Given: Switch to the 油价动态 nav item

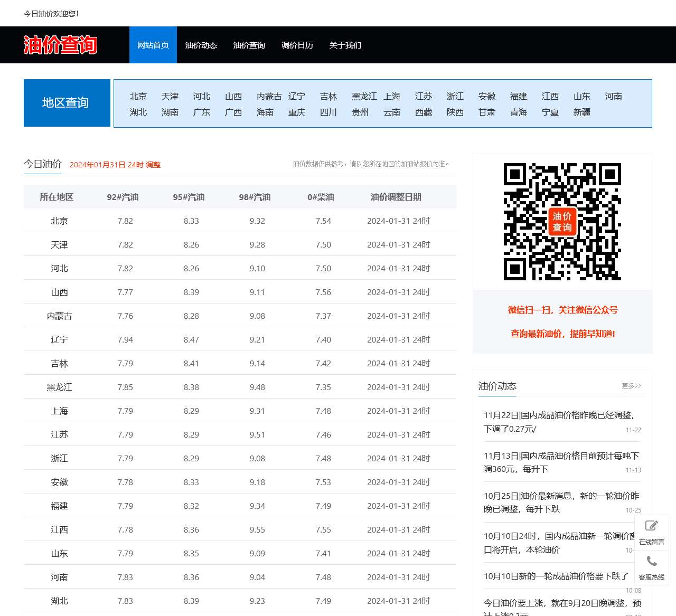Looking at the screenshot, I should coord(201,45).
